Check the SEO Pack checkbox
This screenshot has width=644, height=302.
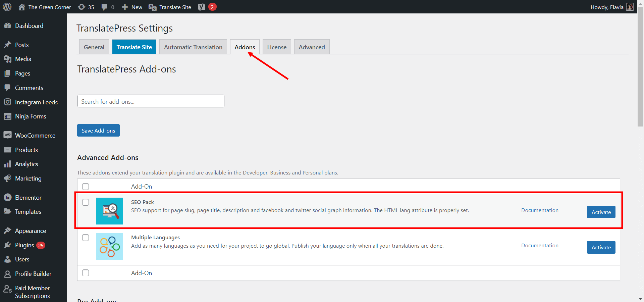point(86,202)
